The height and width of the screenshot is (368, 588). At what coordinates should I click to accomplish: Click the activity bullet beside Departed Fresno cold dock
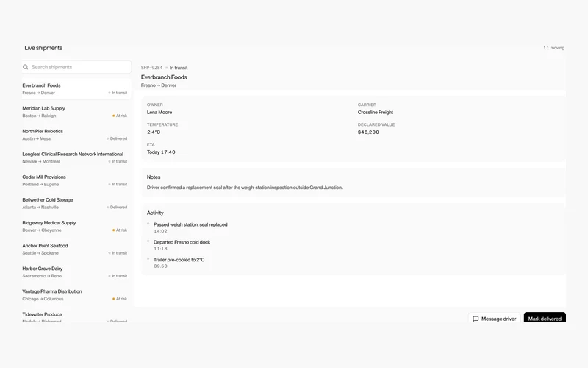point(148,241)
